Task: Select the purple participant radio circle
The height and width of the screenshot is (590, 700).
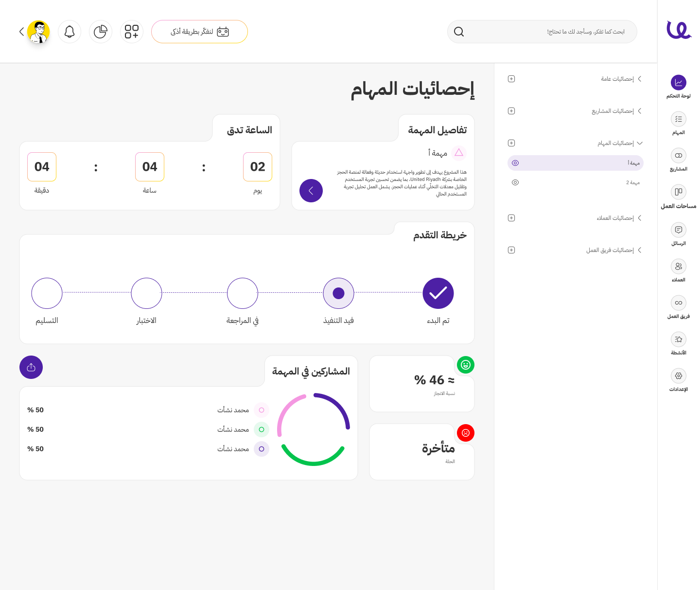Action: point(262,449)
